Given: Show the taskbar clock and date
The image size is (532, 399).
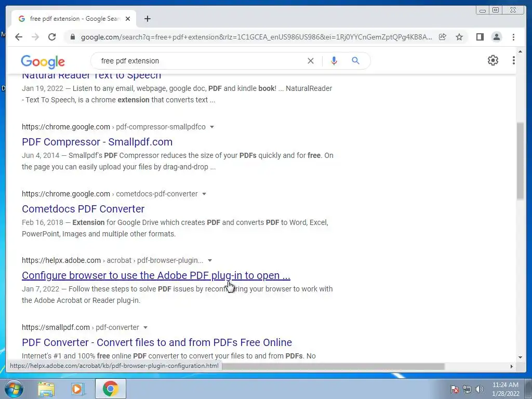Looking at the screenshot, I should click(x=506, y=389).
